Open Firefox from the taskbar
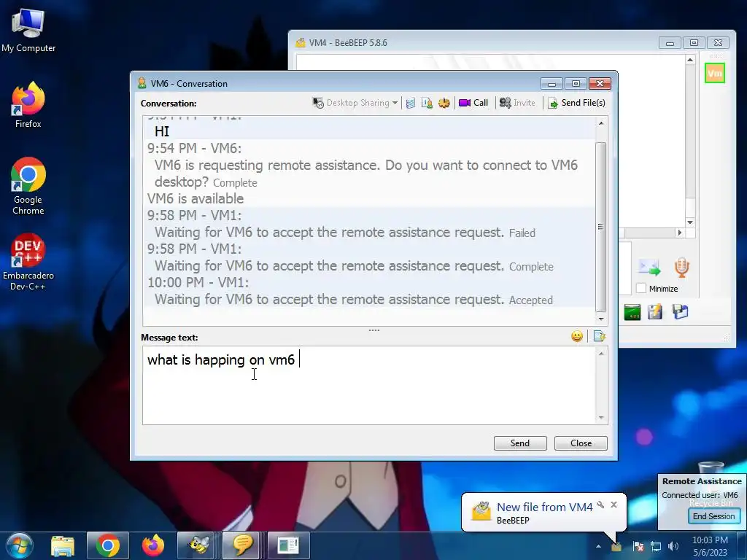This screenshot has width=747, height=560. [153, 545]
